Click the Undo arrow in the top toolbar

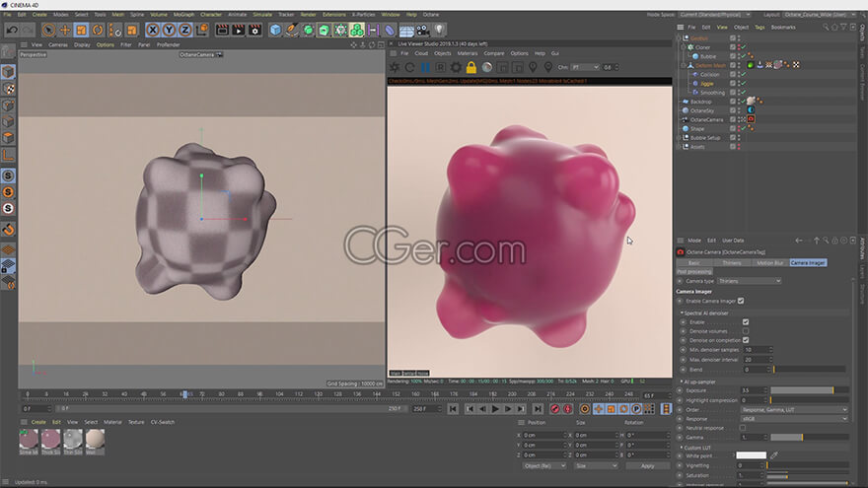click(x=12, y=30)
